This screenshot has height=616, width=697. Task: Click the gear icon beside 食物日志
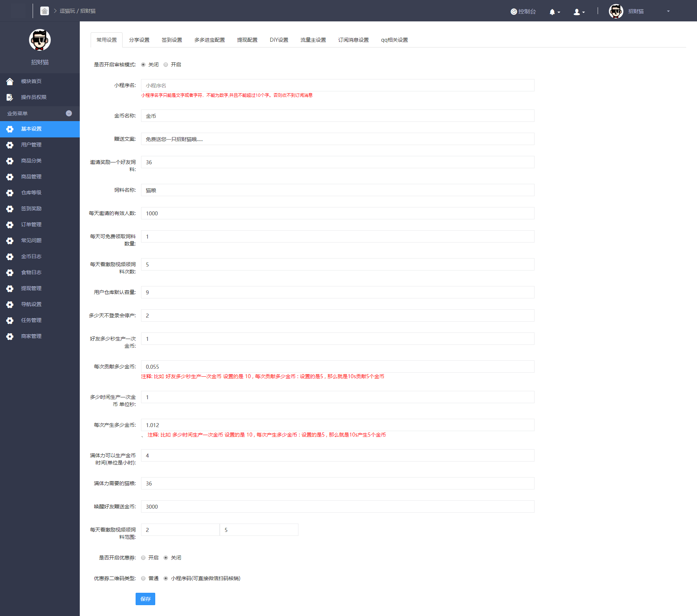10,273
